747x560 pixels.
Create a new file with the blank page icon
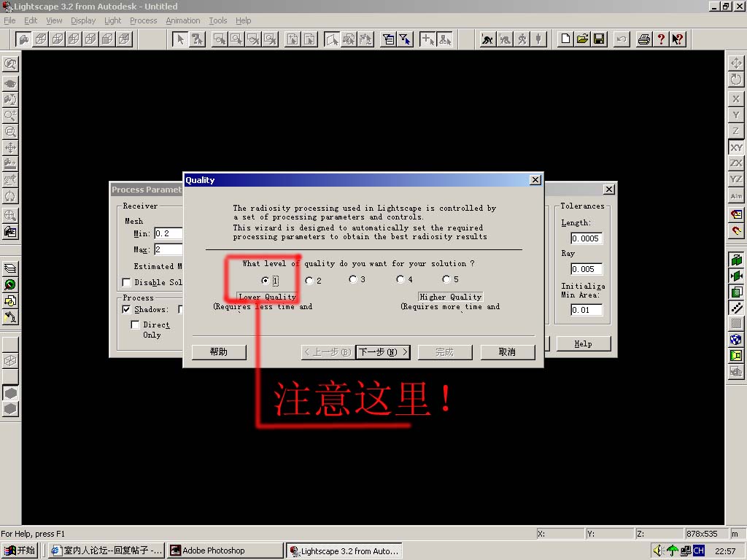[x=565, y=39]
